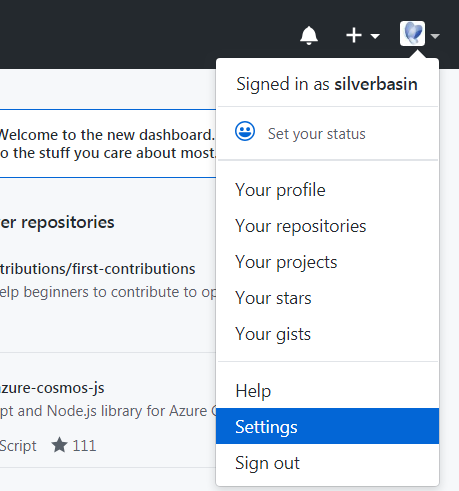Click the 'Node.js library for Azure' description
The image size is (459, 491).
[108, 411]
